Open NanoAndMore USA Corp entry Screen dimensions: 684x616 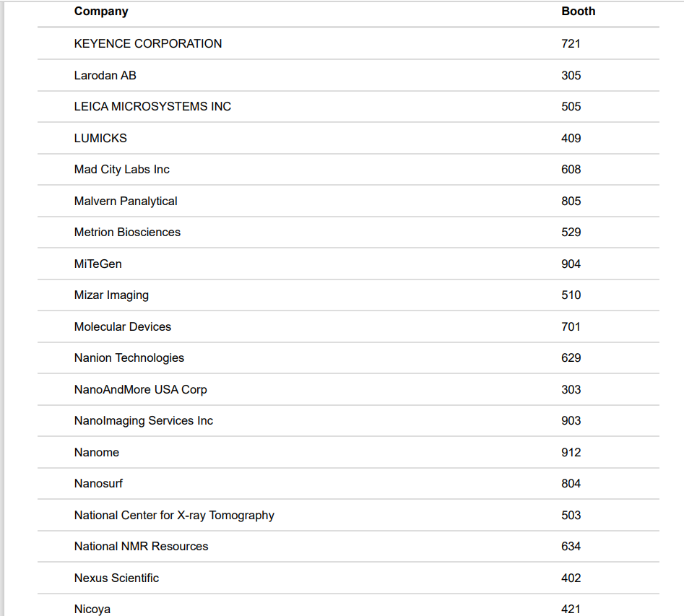coord(141,390)
